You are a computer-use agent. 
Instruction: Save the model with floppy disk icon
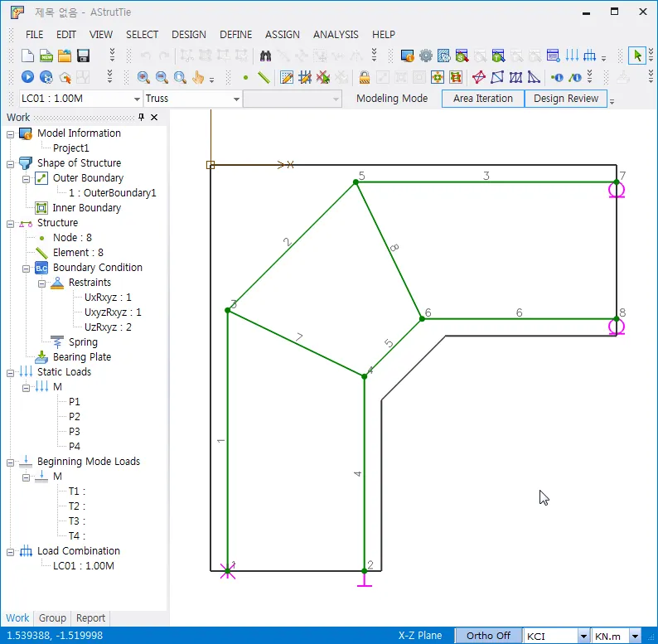(x=83, y=56)
